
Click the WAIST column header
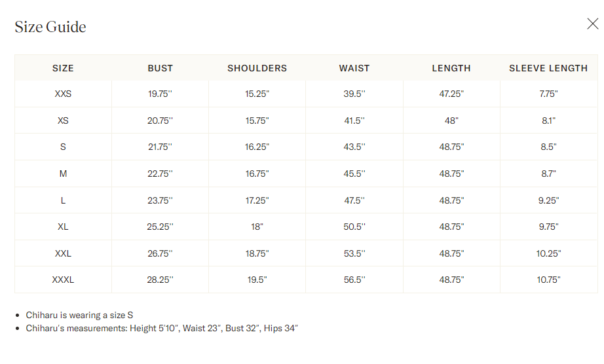coord(354,68)
